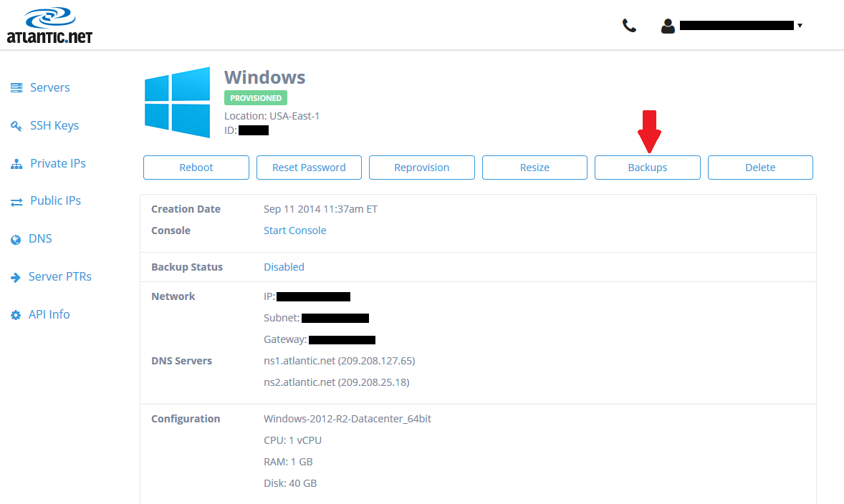Click the PROVISIONED status badge

pyautogui.click(x=256, y=98)
